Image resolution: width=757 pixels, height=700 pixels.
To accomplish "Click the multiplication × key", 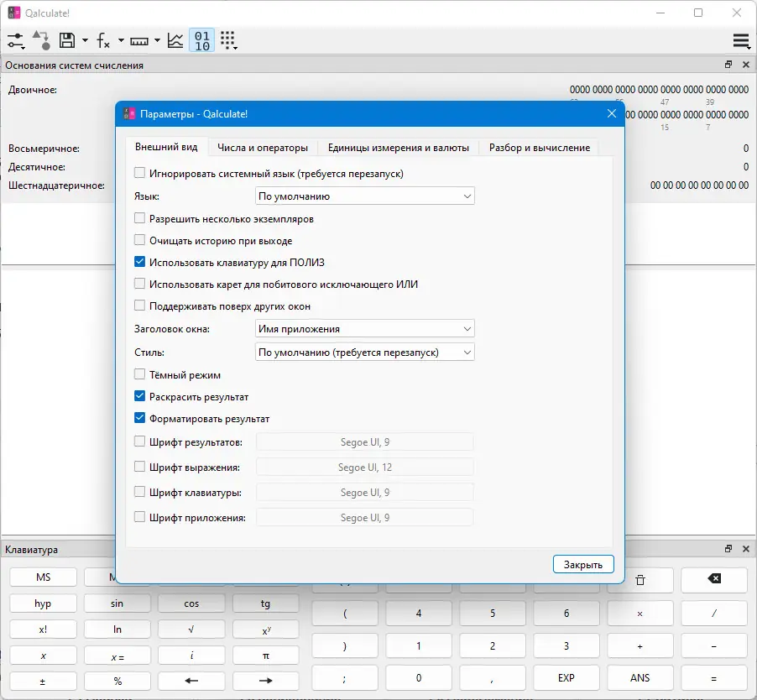I will click(x=640, y=614).
